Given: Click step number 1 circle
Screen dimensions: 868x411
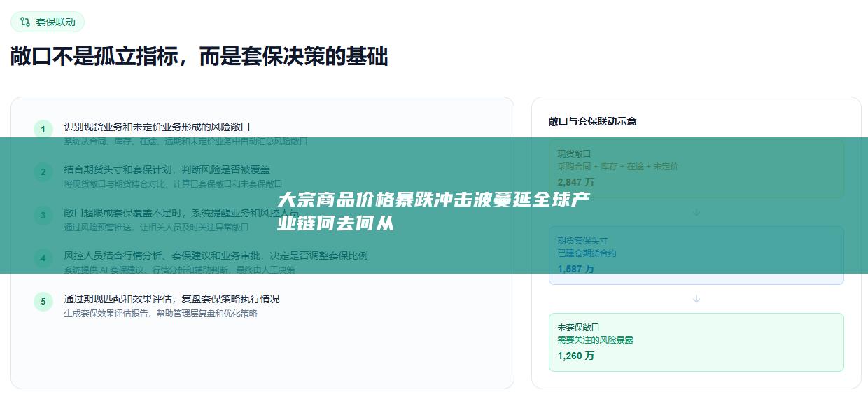Looking at the screenshot, I should 43,130.
